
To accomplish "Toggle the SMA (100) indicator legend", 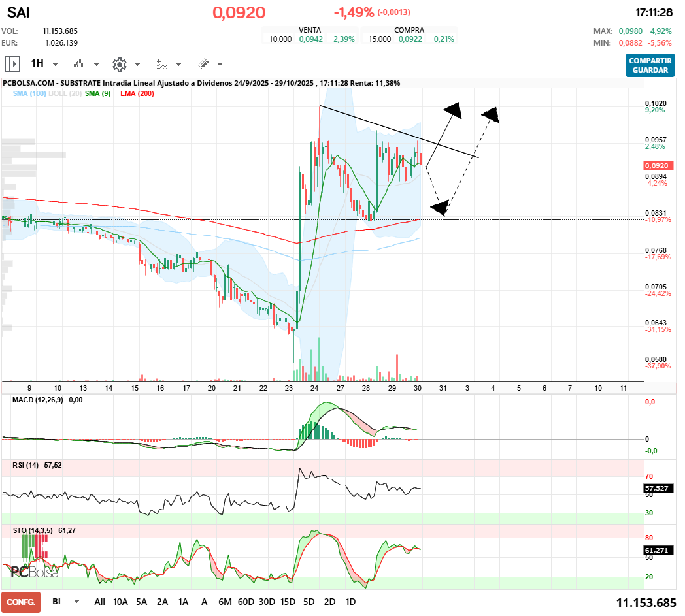I will click(29, 93).
